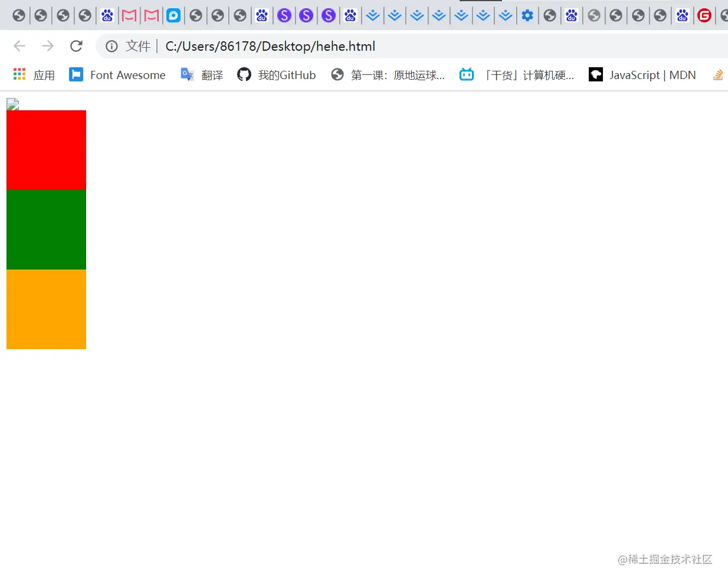Open the 翻译 translate bookmark
Viewport: 728px width, 581px height.
pos(202,75)
